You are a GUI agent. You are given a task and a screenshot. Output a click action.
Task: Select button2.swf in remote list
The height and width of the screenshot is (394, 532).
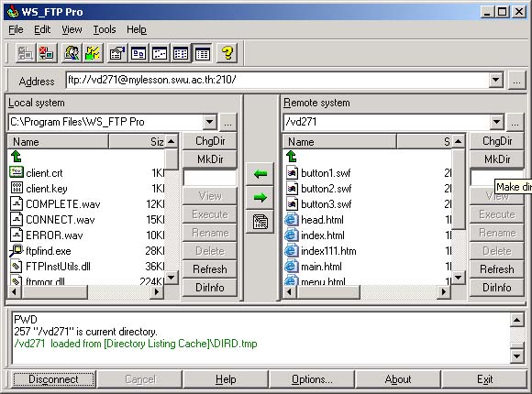tap(326, 189)
